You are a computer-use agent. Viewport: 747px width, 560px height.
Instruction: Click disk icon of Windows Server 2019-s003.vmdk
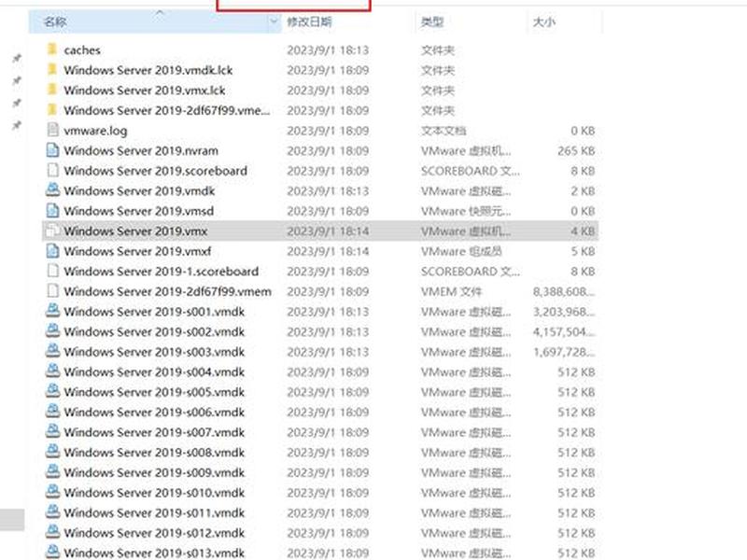click(53, 351)
